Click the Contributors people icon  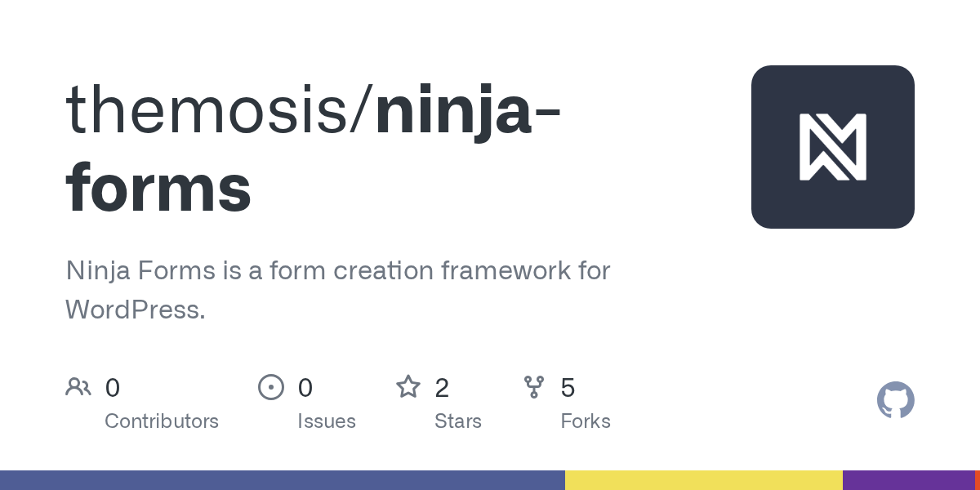pos(78,387)
